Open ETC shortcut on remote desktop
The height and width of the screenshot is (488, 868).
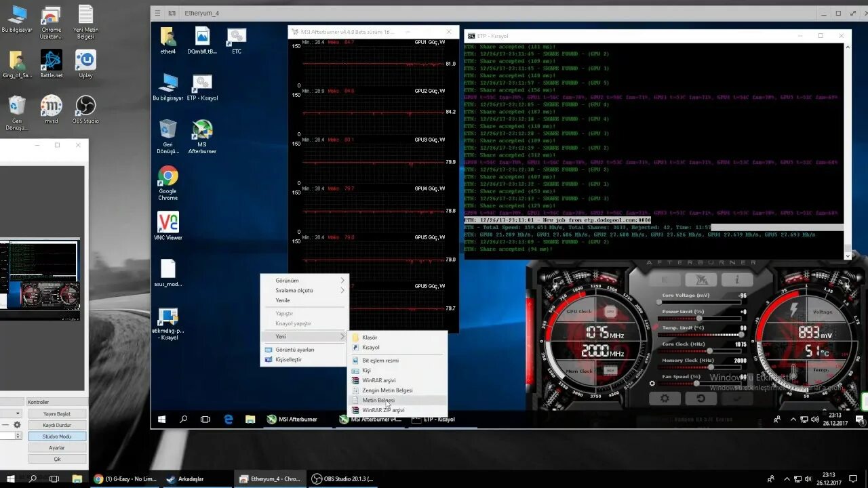coord(236,41)
